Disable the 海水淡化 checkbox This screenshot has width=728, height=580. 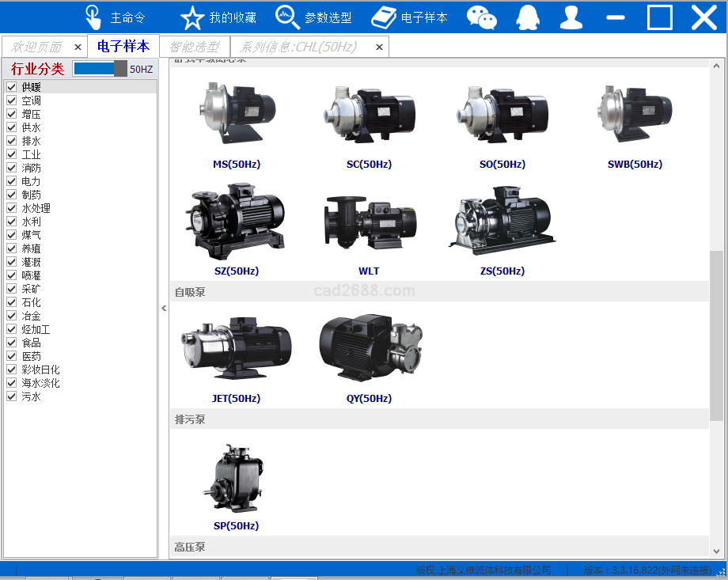pyautogui.click(x=12, y=383)
